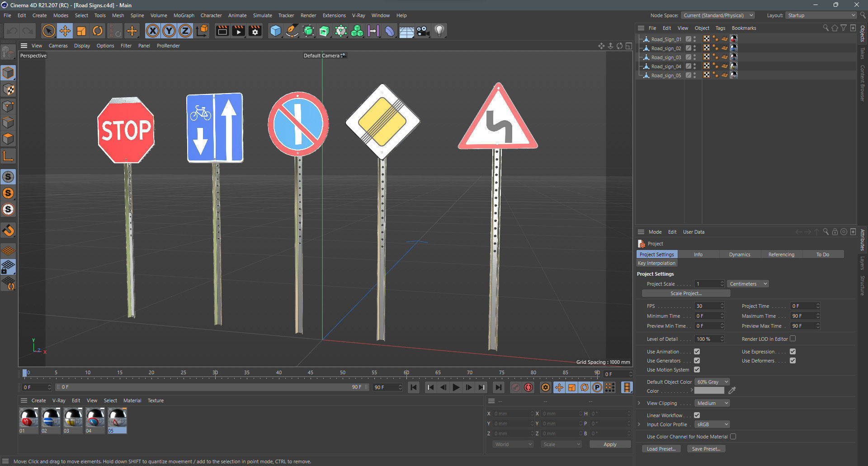This screenshot has height=466, width=868.
Task: Add a Light object from the toolbar
Action: [x=439, y=31]
